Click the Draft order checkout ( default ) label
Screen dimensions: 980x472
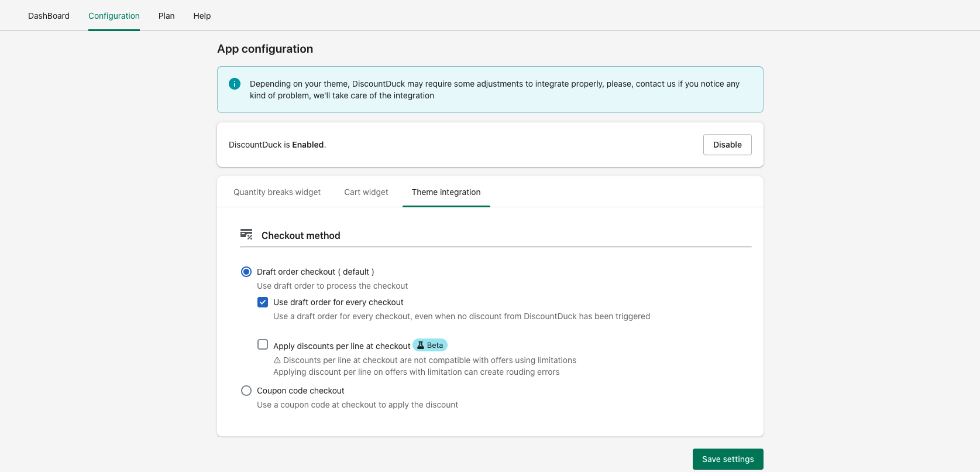pyautogui.click(x=315, y=272)
